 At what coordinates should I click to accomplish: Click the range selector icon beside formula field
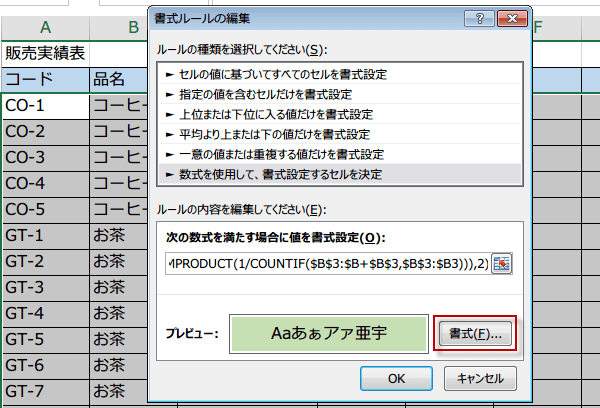pyautogui.click(x=502, y=264)
